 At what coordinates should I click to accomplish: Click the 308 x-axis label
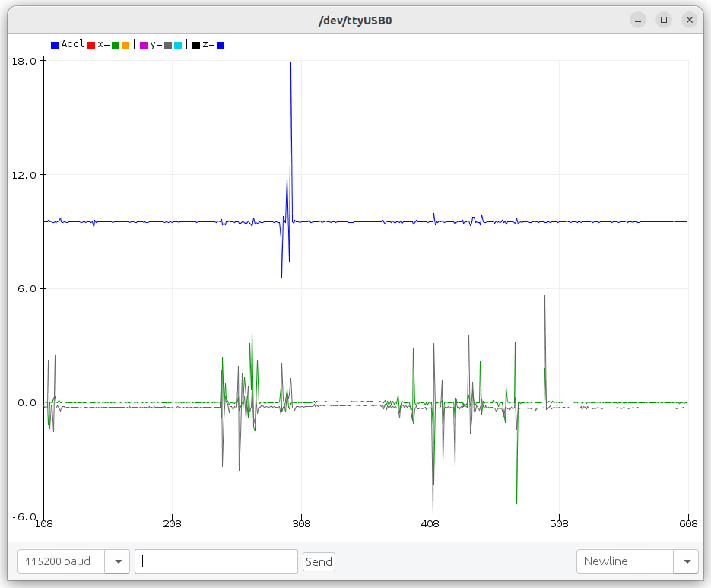pyautogui.click(x=302, y=524)
